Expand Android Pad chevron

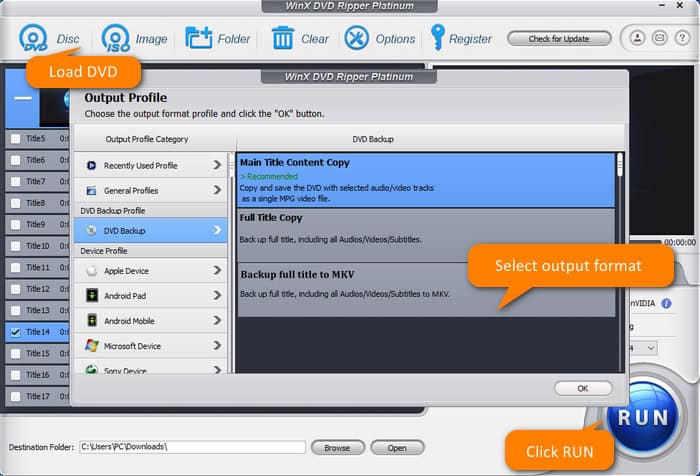pyautogui.click(x=217, y=295)
